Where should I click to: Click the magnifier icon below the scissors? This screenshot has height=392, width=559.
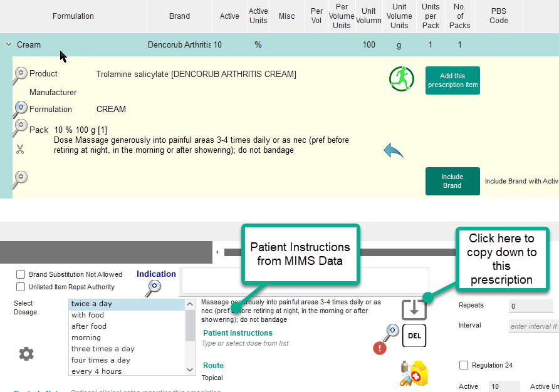(20, 180)
